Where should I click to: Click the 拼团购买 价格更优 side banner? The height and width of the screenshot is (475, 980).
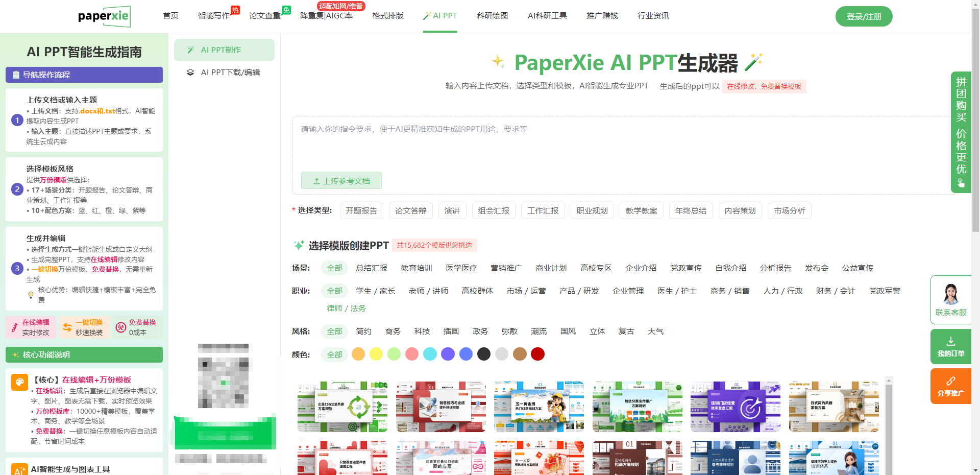pos(961,132)
